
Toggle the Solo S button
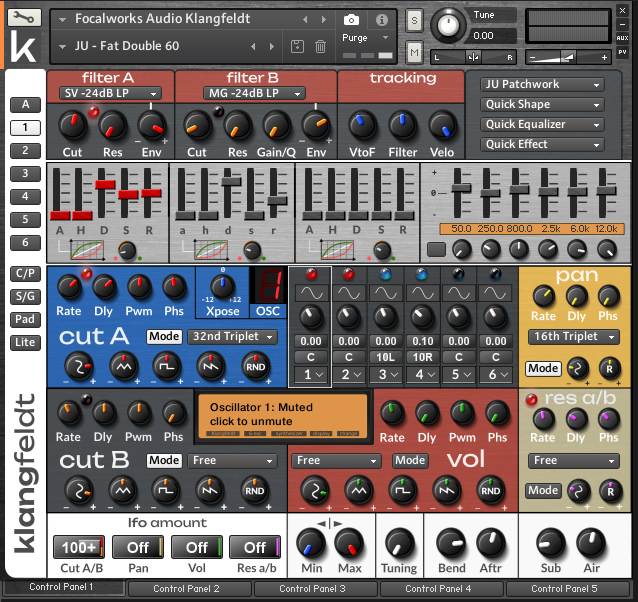coord(414,19)
